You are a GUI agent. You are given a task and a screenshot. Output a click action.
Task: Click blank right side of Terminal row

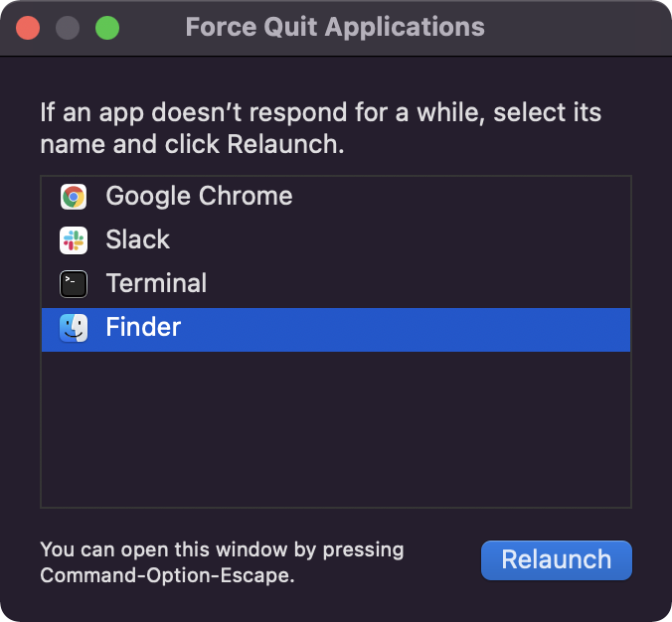point(419,283)
